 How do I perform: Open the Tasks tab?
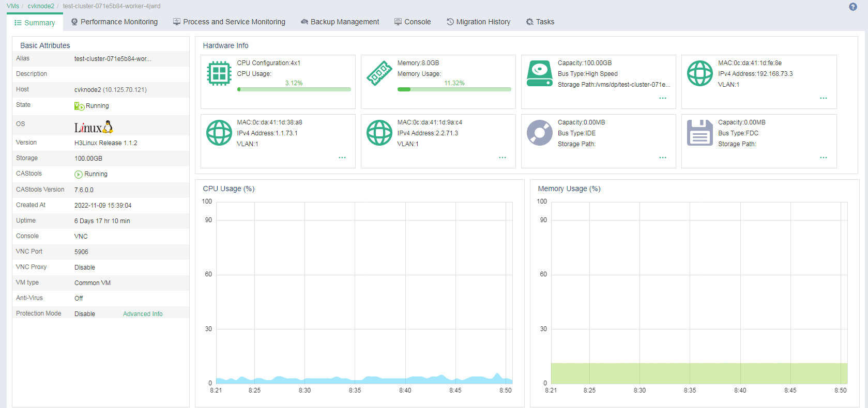tap(540, 22)
